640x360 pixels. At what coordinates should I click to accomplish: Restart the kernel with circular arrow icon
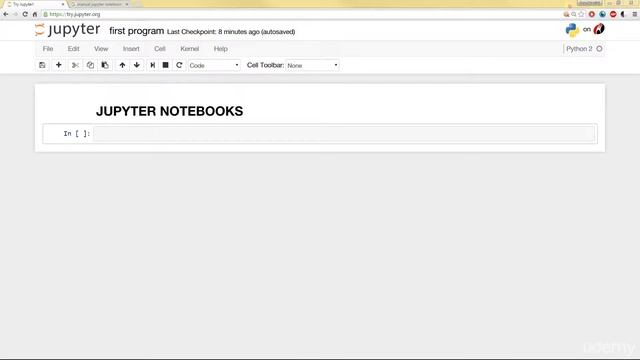click(x=179, y=65)
